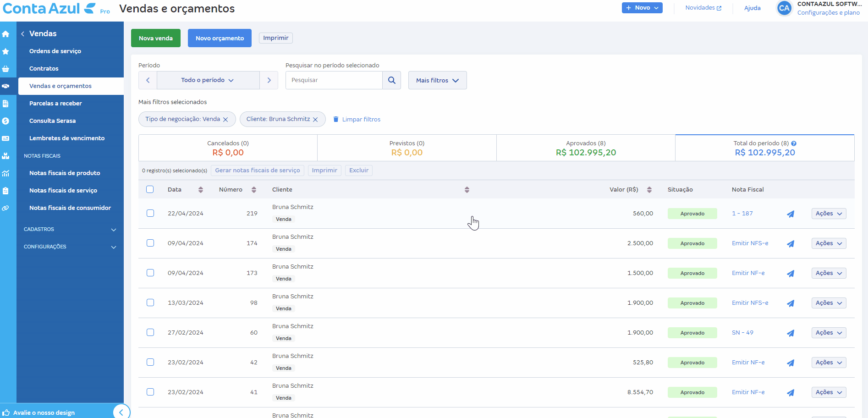Open the star favorites icon in sidebar

tap(5, 51)
